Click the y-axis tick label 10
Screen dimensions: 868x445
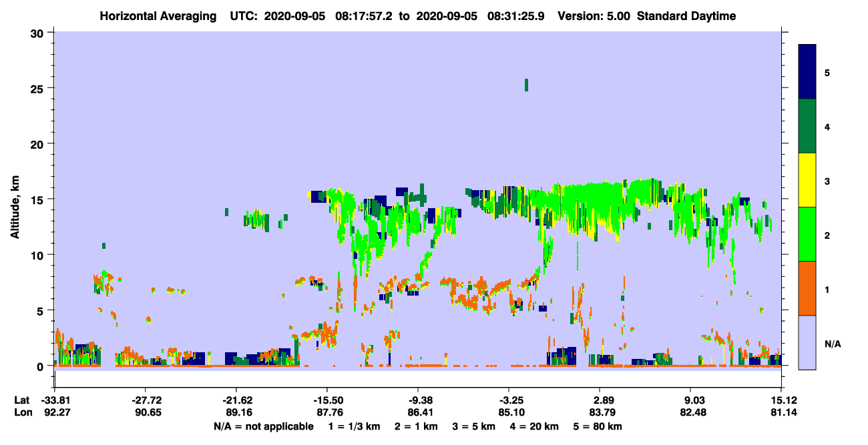click(x=39, y=255)
